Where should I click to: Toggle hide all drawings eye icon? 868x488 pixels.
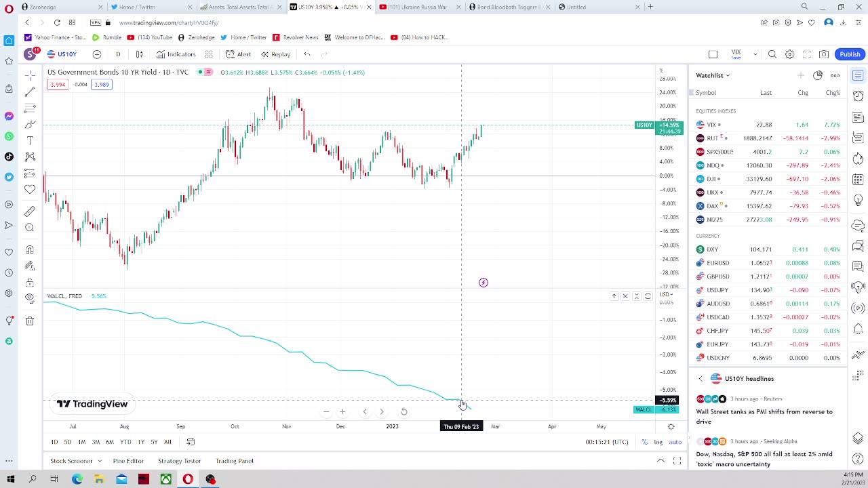pyautogui.click(x=30, y=298)
